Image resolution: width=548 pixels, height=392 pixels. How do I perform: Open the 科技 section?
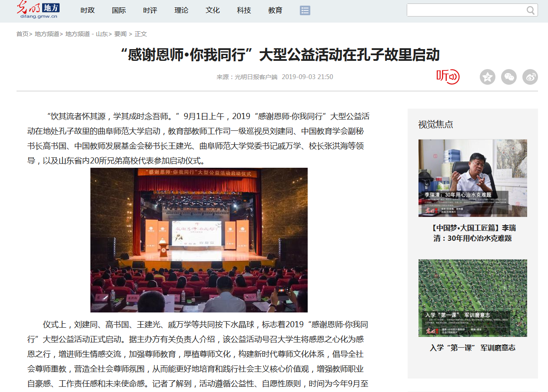tap(244, 10)
